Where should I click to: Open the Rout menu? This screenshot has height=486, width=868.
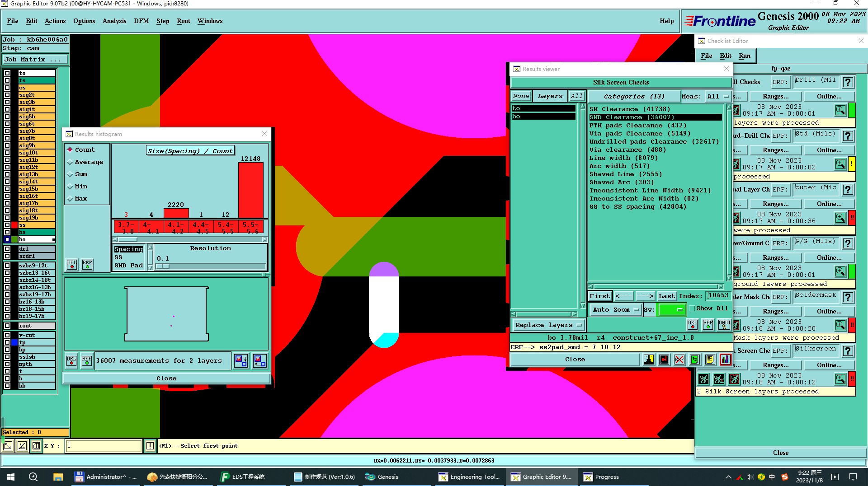pyautogui.click(x=184, y=21)
